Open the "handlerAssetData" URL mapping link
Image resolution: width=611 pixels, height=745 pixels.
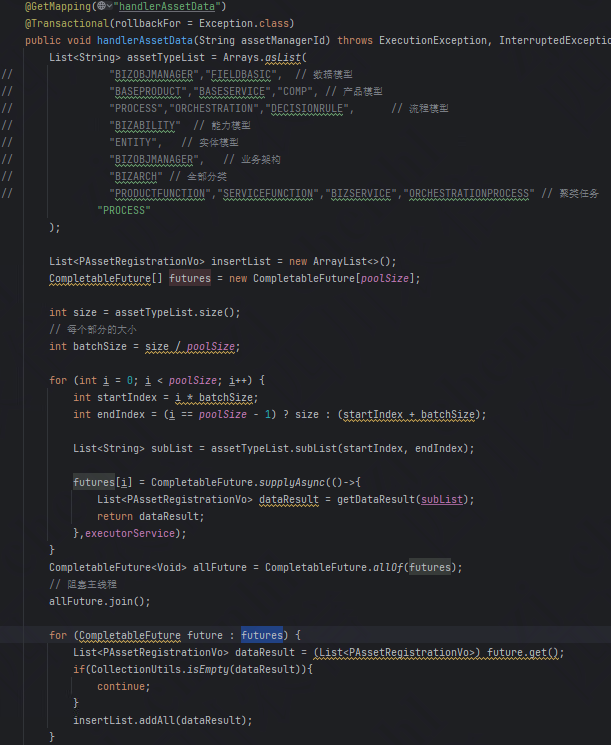tap(166, 7)
